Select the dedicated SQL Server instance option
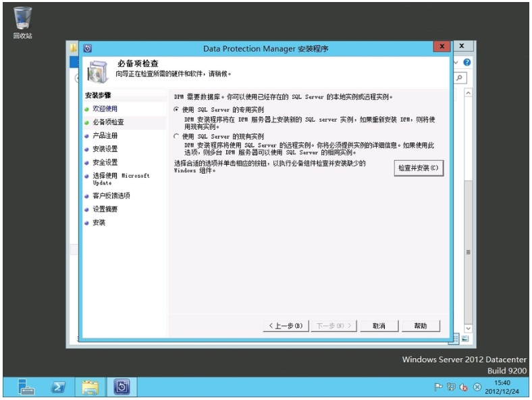This screenshot has width=532, height=400. [x=176, y=109]
